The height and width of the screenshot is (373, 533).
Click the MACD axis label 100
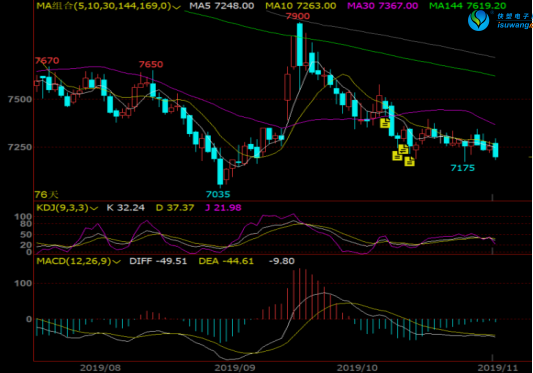(x=23, y=284)
